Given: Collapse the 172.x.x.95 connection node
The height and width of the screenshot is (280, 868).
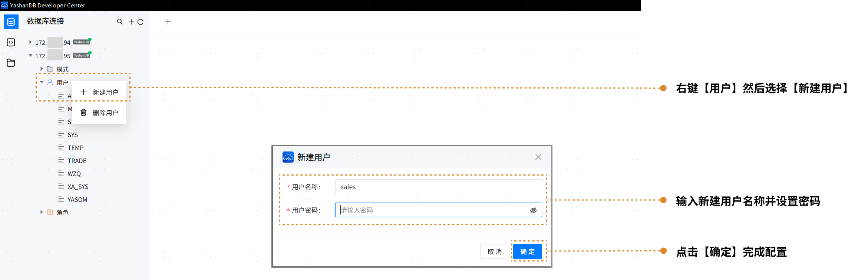Looking at the screenshot, I should [x=30, y=56].
